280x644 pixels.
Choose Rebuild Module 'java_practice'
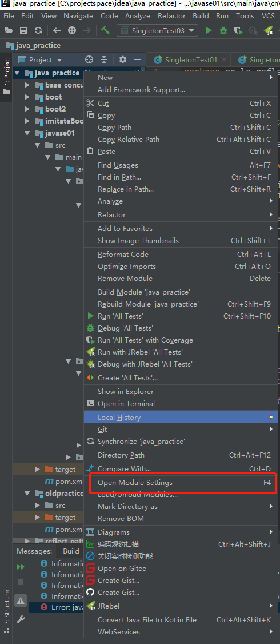(179, 304)
